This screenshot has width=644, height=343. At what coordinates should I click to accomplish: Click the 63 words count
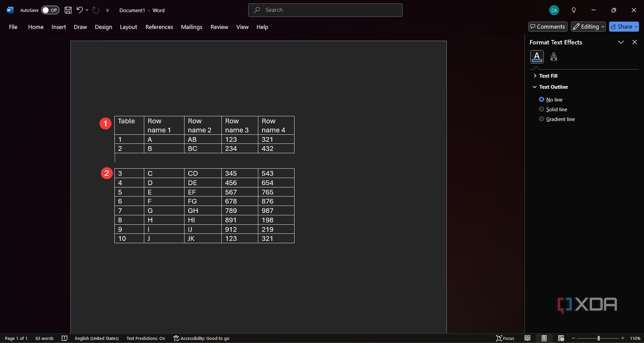[44, 338]
